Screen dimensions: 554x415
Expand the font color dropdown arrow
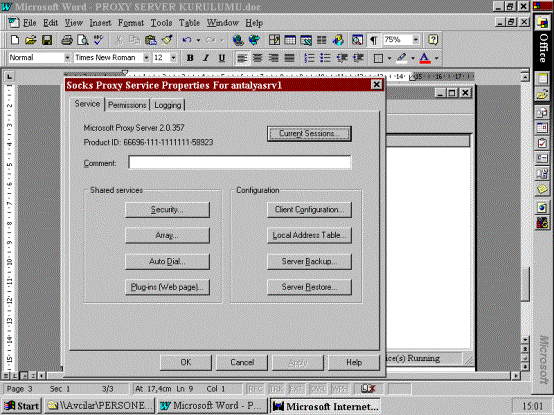(x=437, y=58)
